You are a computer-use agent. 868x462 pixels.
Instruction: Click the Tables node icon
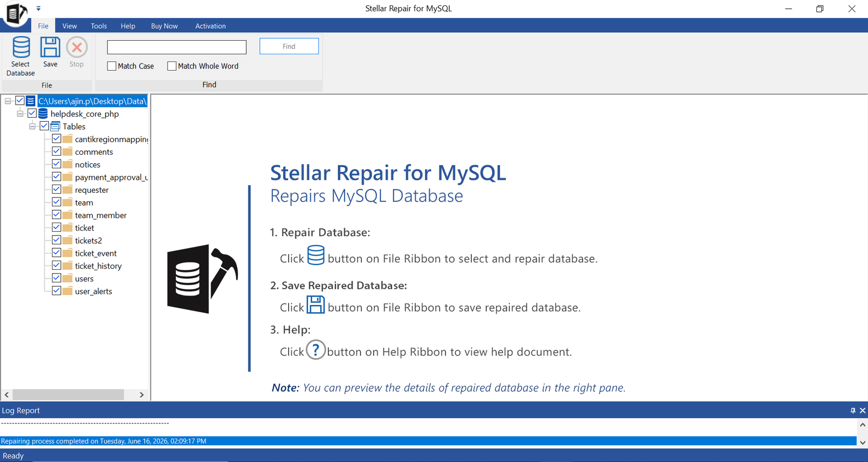(55, 126)
